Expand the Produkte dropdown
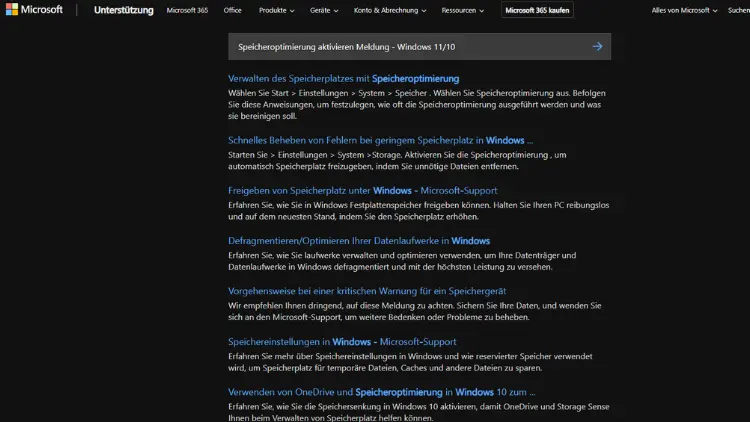This screenshot has height=422, width=750. click(276, 10)
